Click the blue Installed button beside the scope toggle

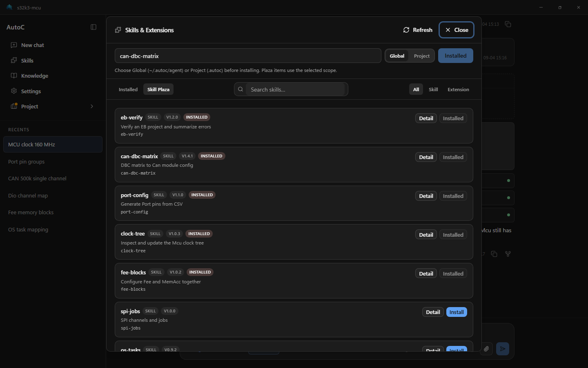[456, 56]
